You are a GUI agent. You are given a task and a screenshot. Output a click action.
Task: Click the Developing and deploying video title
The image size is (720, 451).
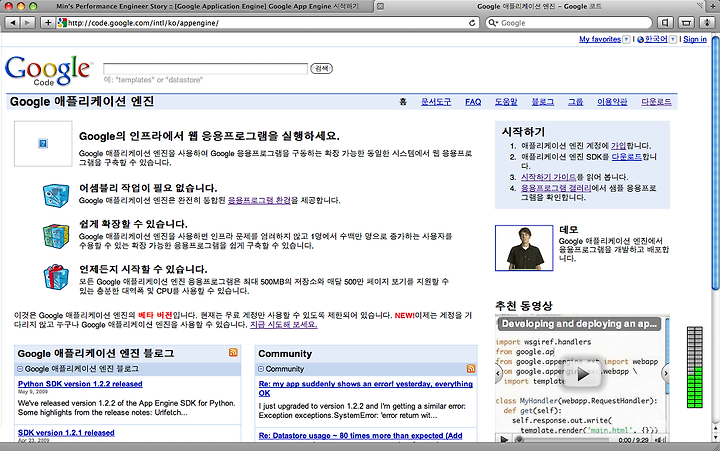click(579, 324)
